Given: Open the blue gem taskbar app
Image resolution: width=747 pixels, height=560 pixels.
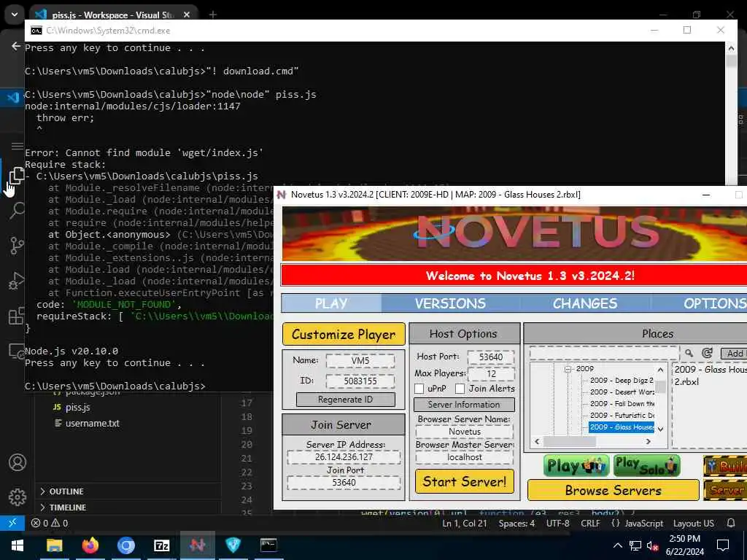Looking at the screenshot, I should click(x=233, y=545).
